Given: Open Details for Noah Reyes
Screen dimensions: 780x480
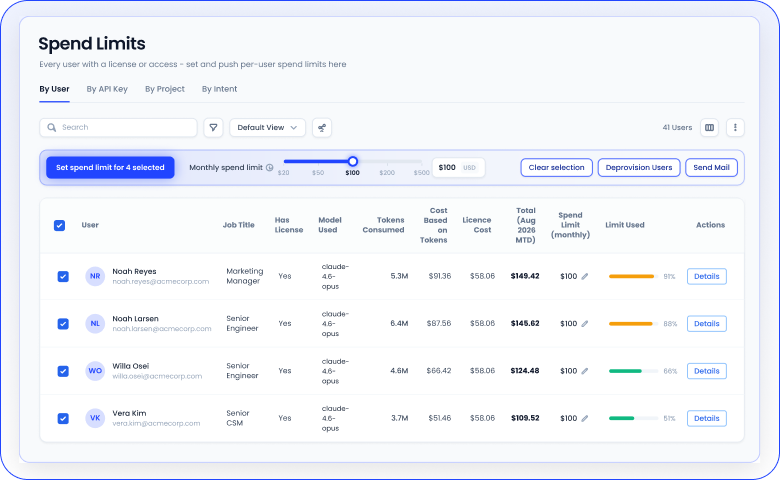Looking at the screenshot, I should click(706, 277).
